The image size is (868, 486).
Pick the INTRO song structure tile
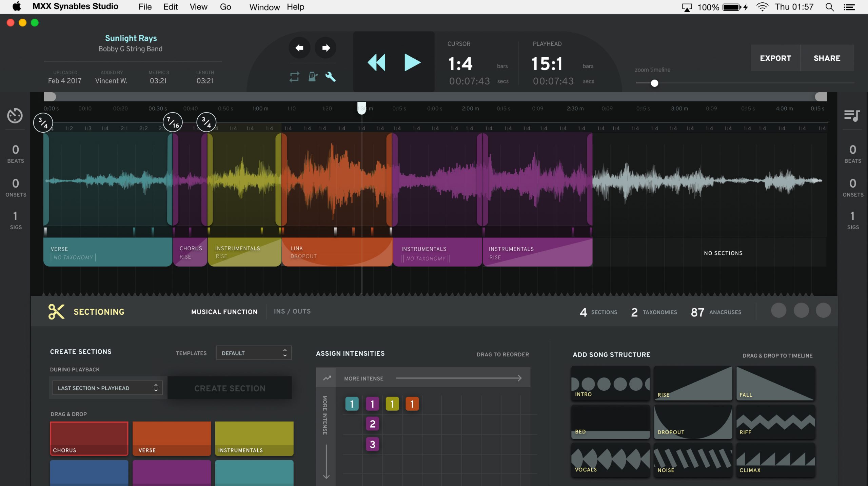610,383
